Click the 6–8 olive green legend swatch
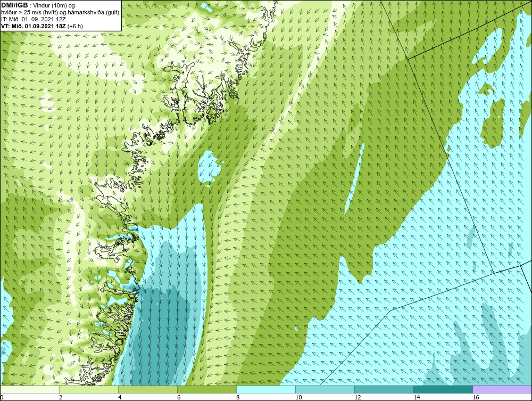 207,389
